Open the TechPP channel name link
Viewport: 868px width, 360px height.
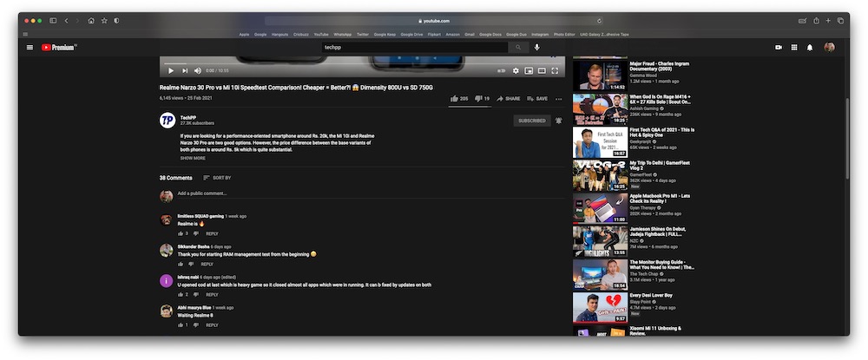coord(188,118)
